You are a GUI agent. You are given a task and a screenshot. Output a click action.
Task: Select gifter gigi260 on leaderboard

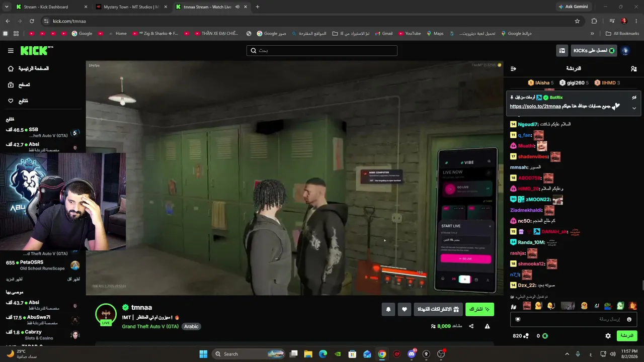[574, 82]
